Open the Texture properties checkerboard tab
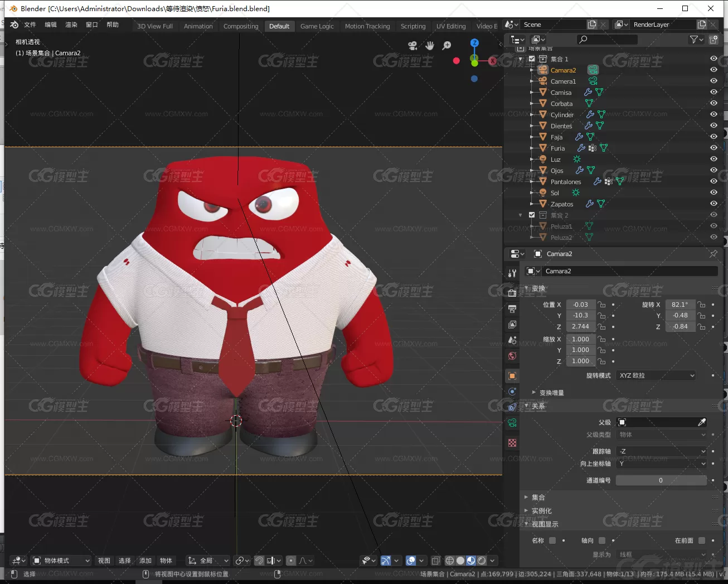728x584 pixels. 512,443
